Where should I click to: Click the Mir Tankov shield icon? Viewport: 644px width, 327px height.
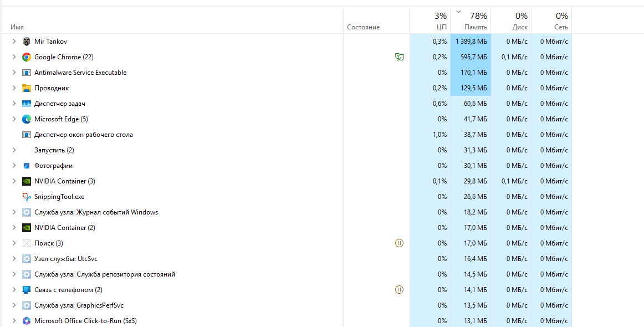(x=26, y=42)
